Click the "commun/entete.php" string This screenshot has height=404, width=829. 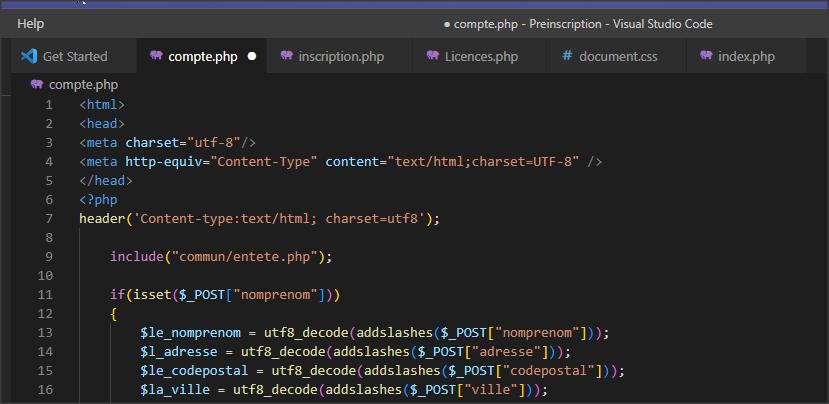[244, 256]
